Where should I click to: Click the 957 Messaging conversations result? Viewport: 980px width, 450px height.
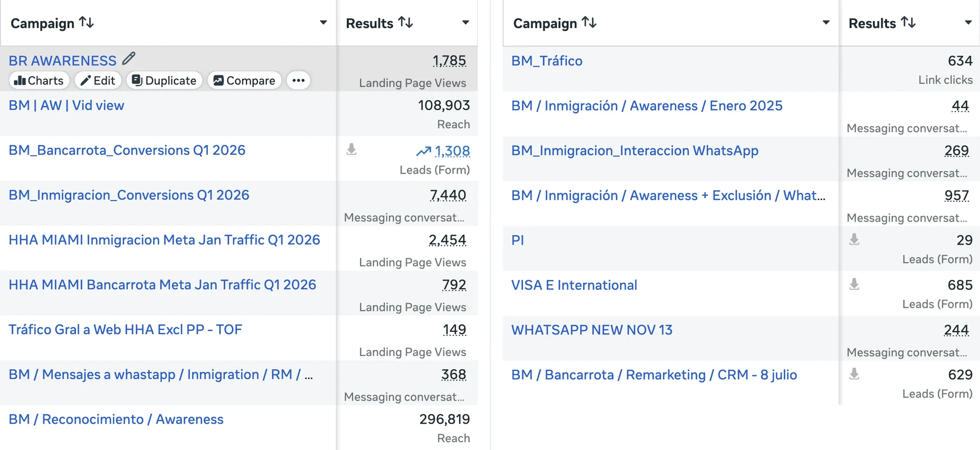(957, 196)
